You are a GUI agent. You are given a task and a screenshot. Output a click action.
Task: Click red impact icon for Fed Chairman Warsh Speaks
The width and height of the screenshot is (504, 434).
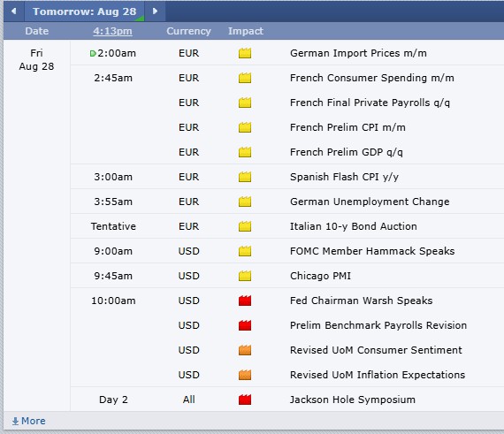[x=245, y=301]
